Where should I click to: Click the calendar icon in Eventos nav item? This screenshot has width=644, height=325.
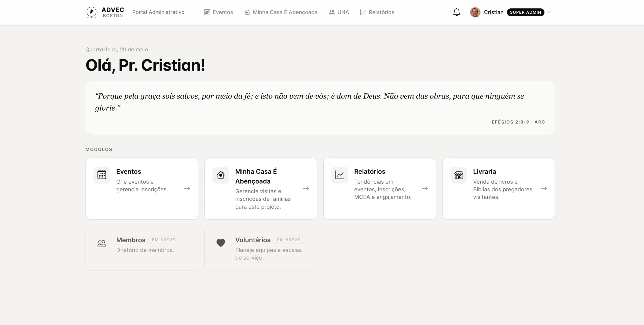207,12
